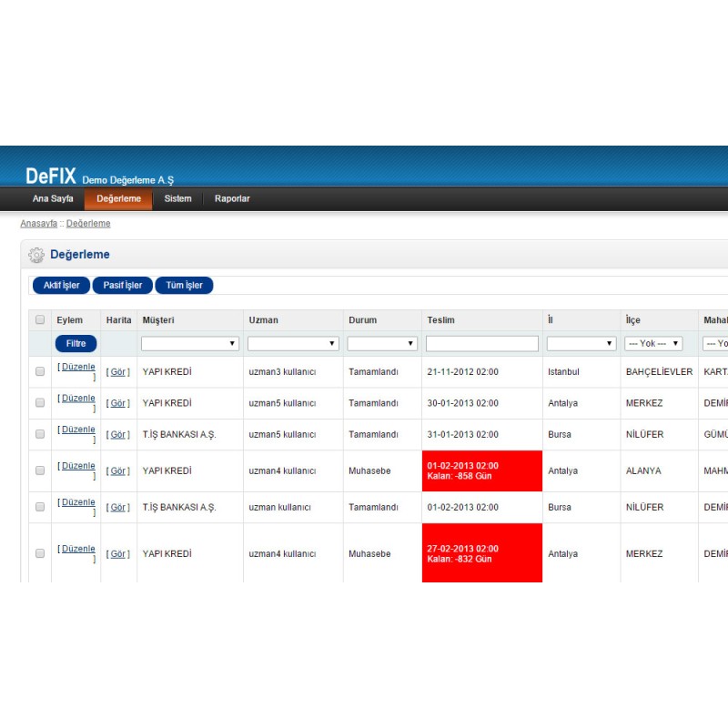Open the Sistem menu
This screenshot has height=728, width=728.
177,198
